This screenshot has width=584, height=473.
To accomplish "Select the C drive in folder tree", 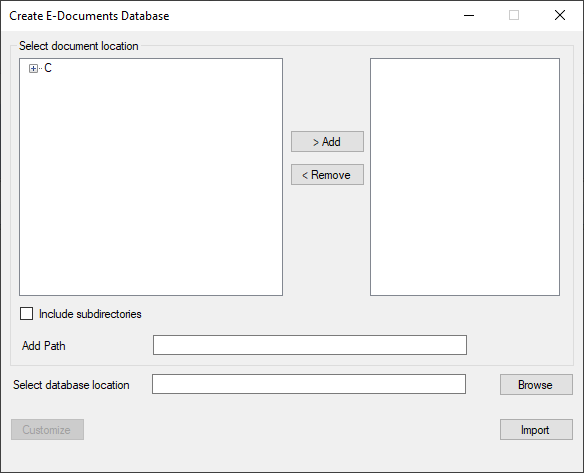I will [48, 68].
